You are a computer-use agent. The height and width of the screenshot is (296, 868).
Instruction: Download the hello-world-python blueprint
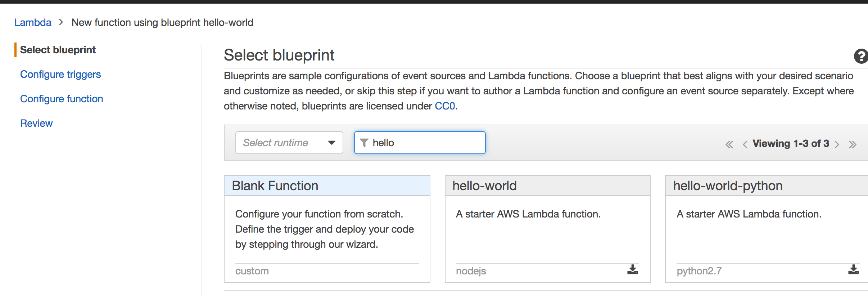tap(853, 270)
